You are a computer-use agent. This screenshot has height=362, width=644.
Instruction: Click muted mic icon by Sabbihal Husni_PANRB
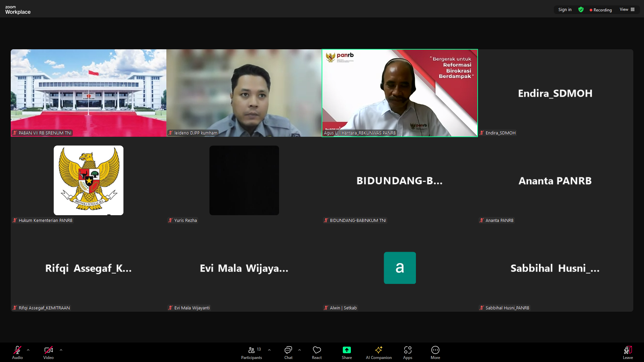coord(482,308)
